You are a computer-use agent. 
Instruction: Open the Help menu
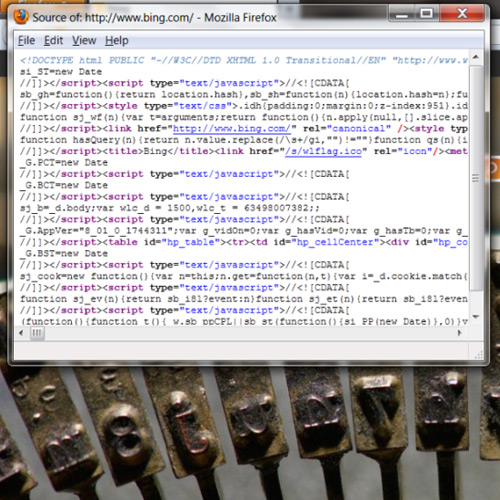click(117, 41)
